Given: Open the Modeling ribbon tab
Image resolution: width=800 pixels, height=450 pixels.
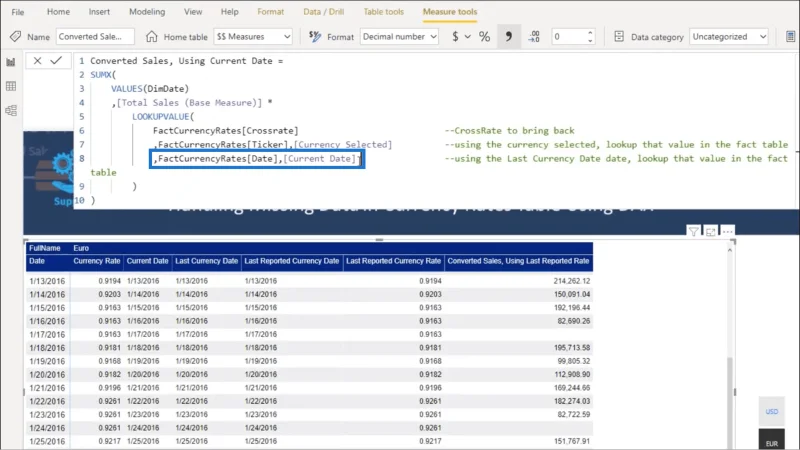Looking at the screenshot, I should (147, 12).
